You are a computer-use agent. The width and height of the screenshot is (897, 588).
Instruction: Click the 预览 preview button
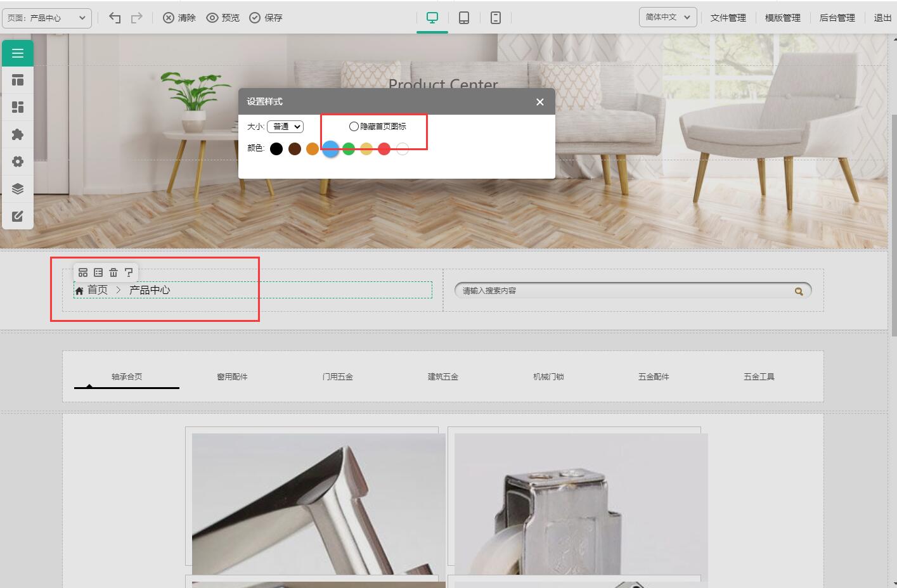223,18
